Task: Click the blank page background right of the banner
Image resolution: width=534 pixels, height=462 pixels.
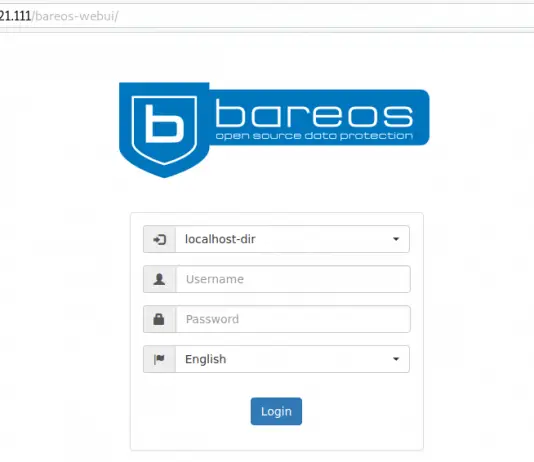Action: 480,117
